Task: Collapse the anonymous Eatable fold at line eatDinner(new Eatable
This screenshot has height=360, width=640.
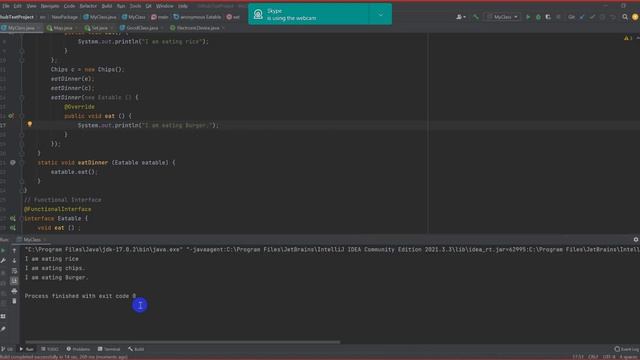Action: [22, 98]
